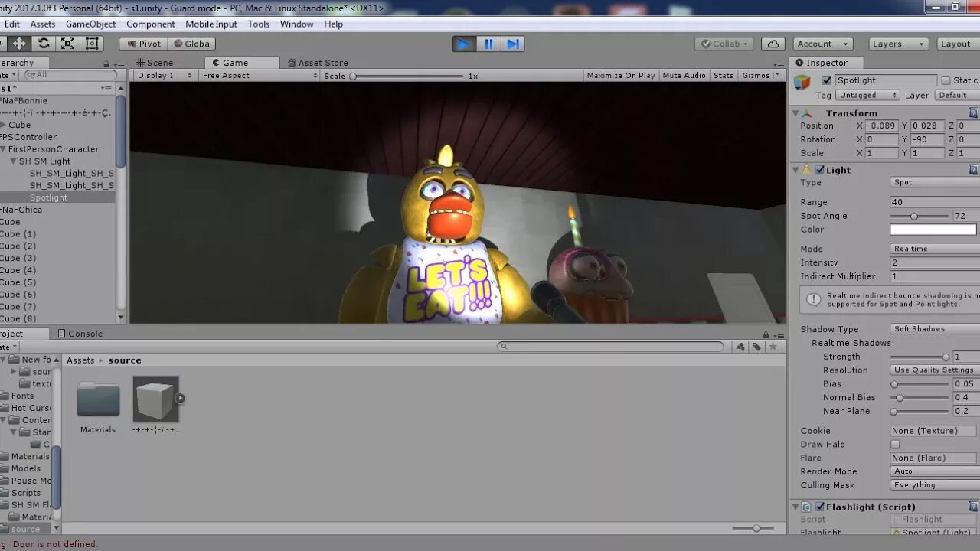Adjust shadow Strength slider
Viewport: 980px width, 551px height.
919,357
